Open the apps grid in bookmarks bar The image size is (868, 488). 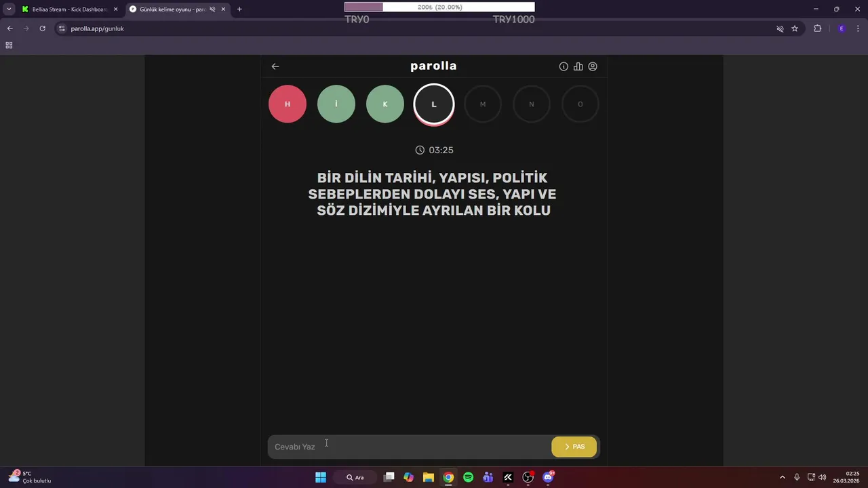(9, 45)
